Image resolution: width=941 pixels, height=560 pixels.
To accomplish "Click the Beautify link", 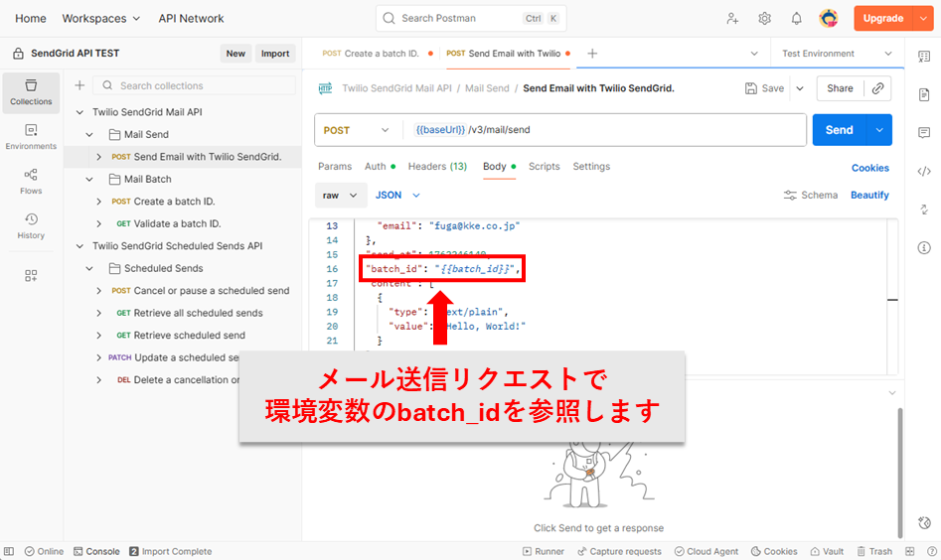I will [x=869, y=196].
